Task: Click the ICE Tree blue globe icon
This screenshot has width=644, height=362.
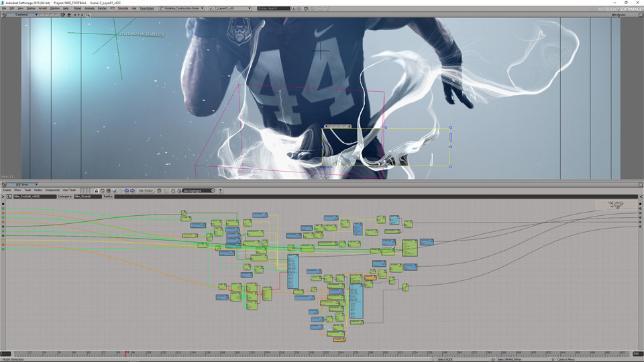Action: click(x=115, y=191)
